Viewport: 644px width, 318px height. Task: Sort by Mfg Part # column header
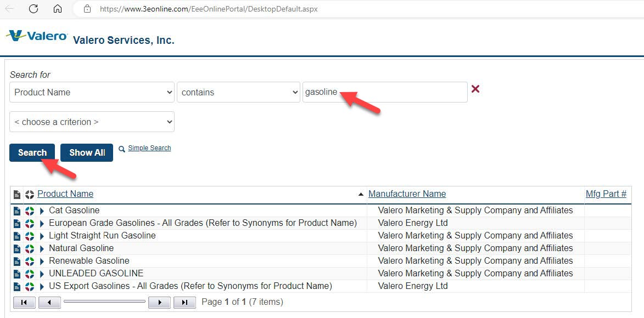point(606,194)
